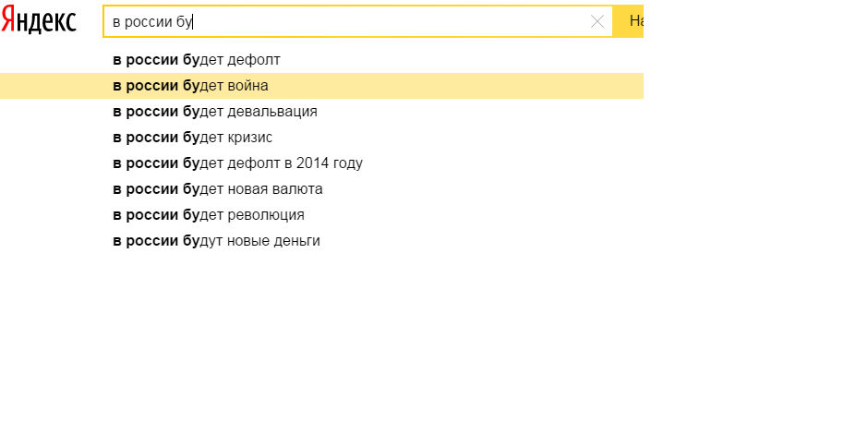Click the Яндекс logo
The width and height of the screenshot is (868, 434).
39,21
